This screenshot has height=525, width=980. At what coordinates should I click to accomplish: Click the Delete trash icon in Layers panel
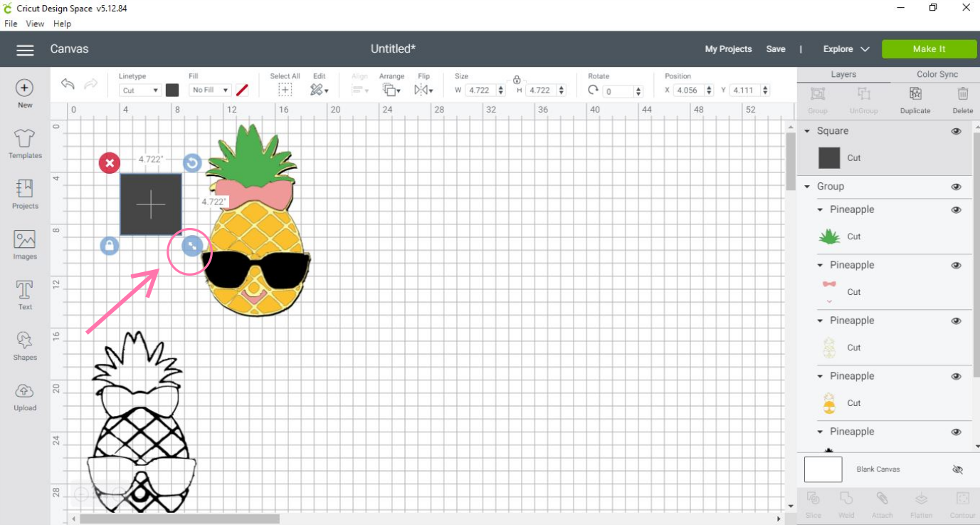click(962, 100)
